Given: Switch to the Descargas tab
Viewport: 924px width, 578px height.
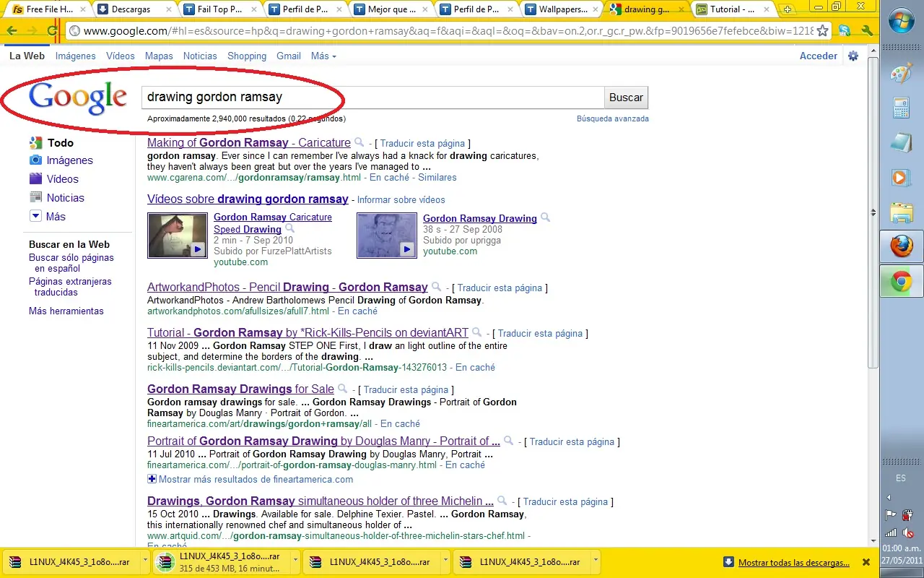Looking at the screenshot, I should pos(134,9).
